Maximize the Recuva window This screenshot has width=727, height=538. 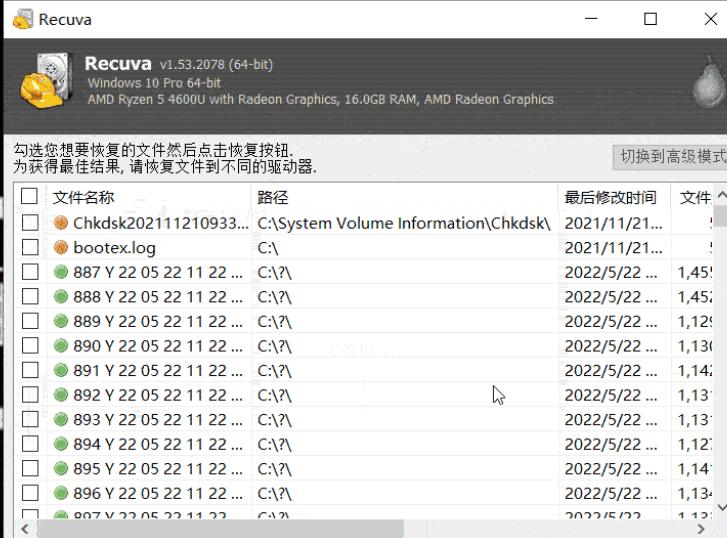[x=650, y=19]
